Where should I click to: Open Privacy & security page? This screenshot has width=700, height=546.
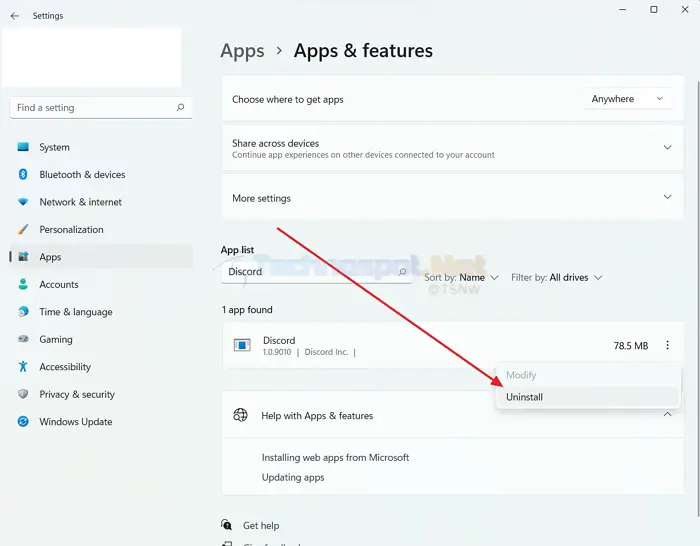tap(101, 394)
